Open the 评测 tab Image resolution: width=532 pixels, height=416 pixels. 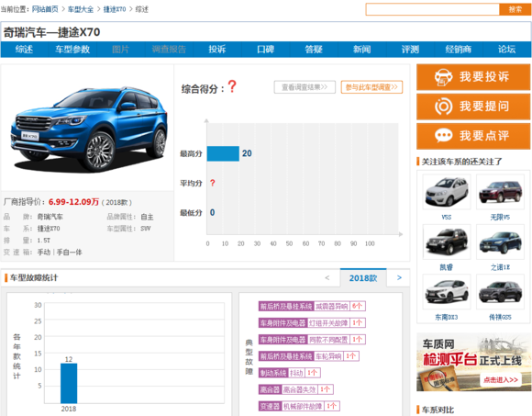[410, 50]
